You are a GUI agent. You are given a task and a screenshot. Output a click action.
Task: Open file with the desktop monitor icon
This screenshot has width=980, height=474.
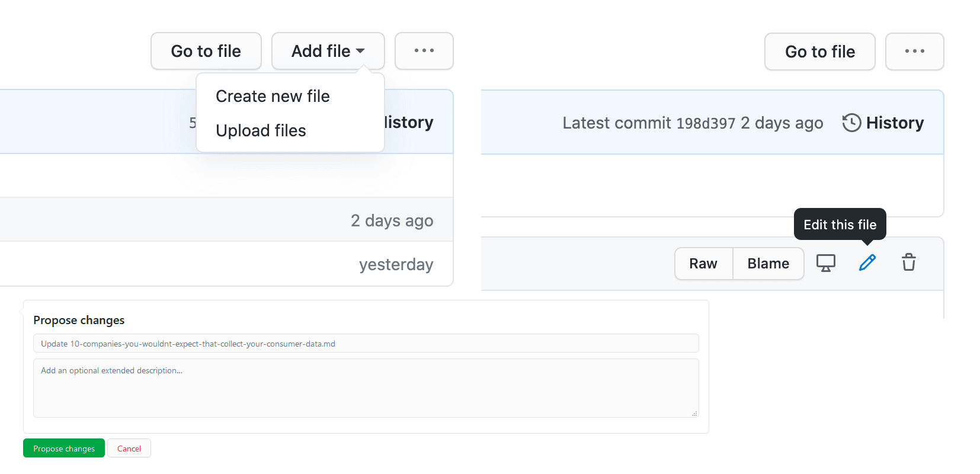pos(825,262)
